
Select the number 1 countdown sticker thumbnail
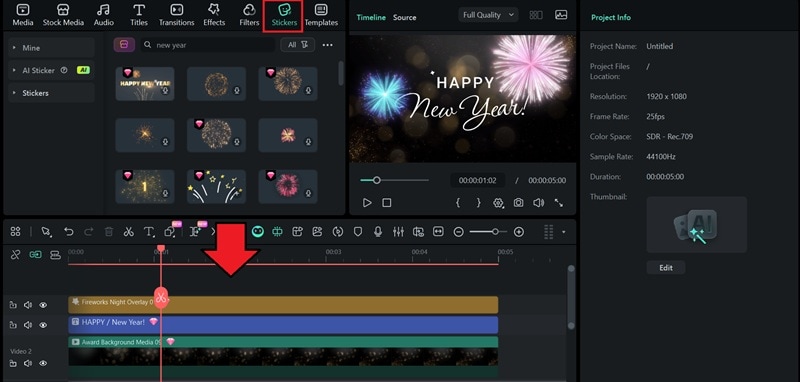(x=145, y=187)
